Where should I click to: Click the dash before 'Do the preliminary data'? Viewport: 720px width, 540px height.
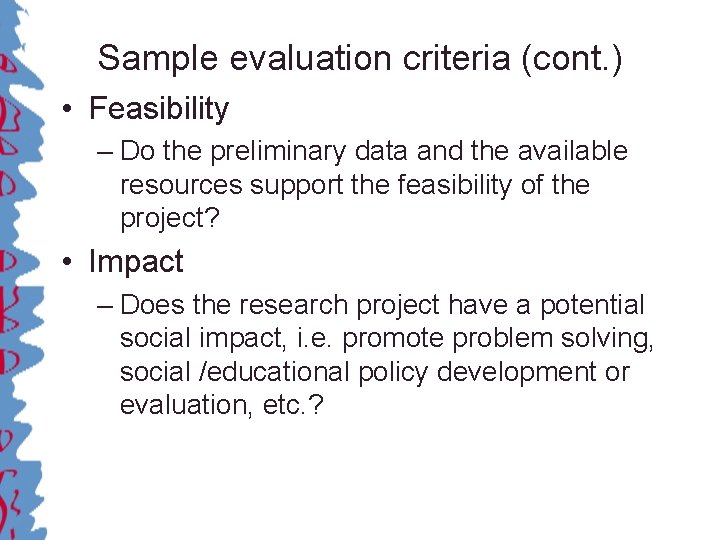(x=105, y=153)
